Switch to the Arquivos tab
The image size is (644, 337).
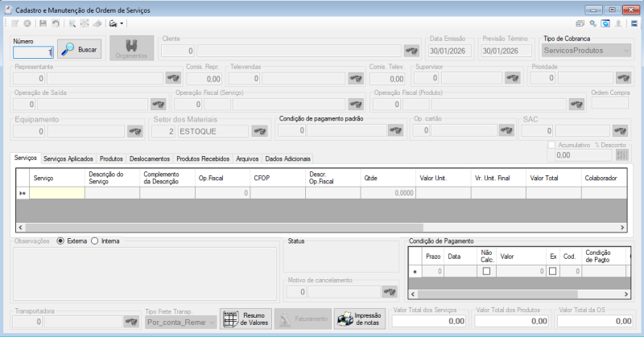pyautogui.click(x=247, y=159)
